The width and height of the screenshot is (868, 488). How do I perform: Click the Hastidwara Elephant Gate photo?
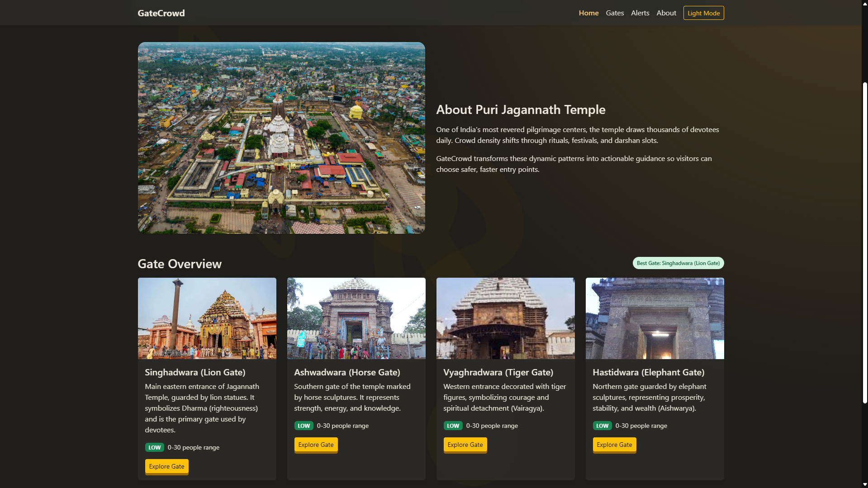click(655, 318)
